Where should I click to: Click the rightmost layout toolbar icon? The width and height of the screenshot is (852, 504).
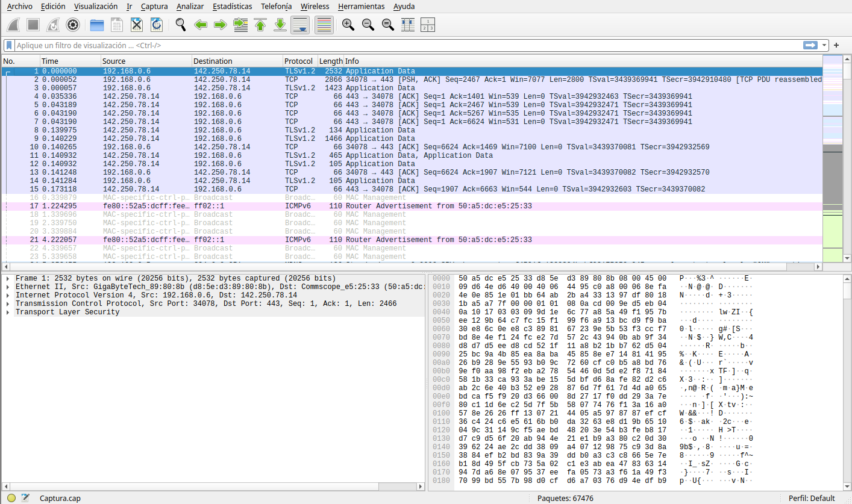point(428,25)
